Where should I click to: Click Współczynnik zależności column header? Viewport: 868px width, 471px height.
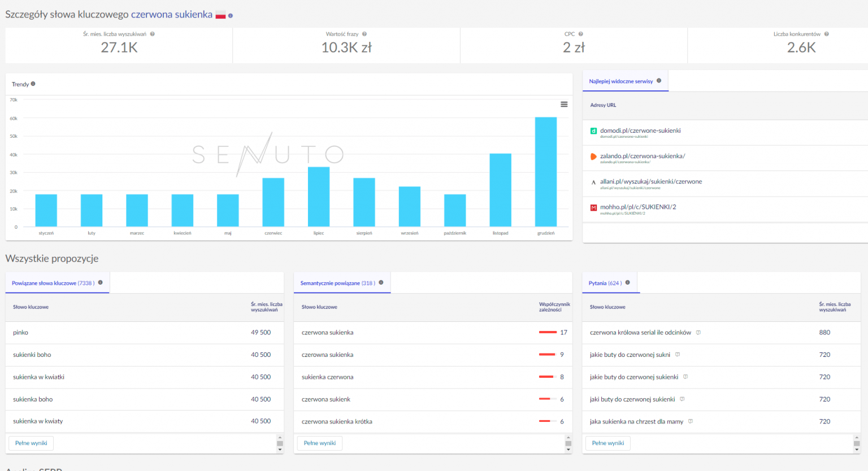point(554,307)
